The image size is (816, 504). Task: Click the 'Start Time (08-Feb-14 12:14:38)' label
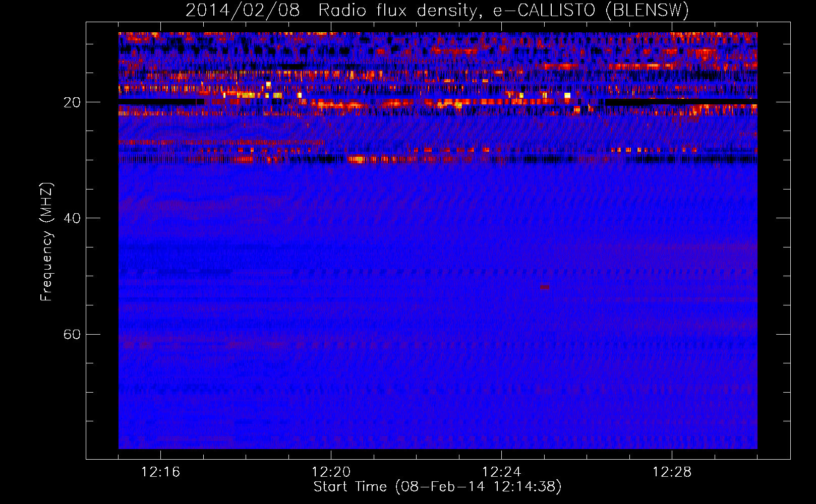pyautogui.click(x=437, y=487)
